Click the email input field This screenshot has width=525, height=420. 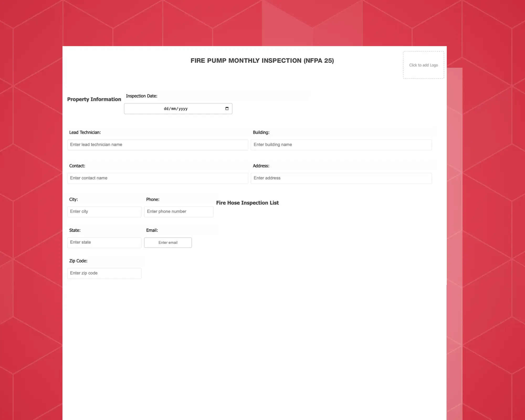coord(167,242)
